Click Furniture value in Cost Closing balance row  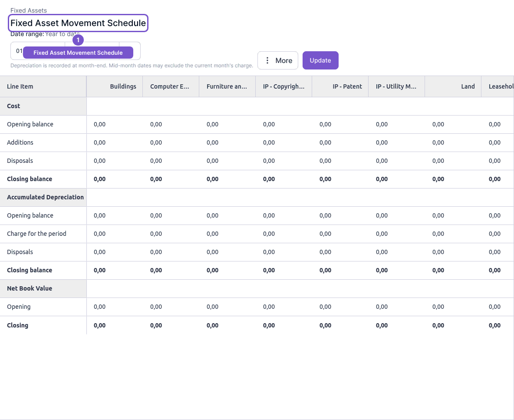click(212, 179)
